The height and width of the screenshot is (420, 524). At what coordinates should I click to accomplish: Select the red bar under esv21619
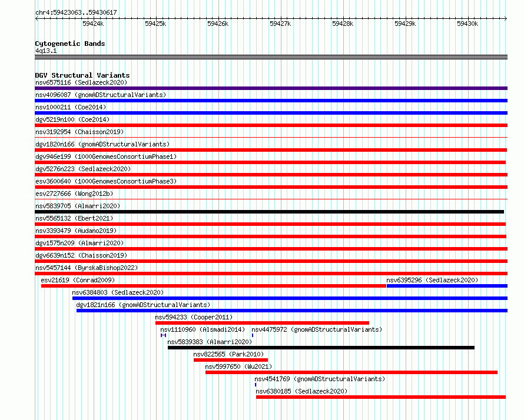[214, 286]
